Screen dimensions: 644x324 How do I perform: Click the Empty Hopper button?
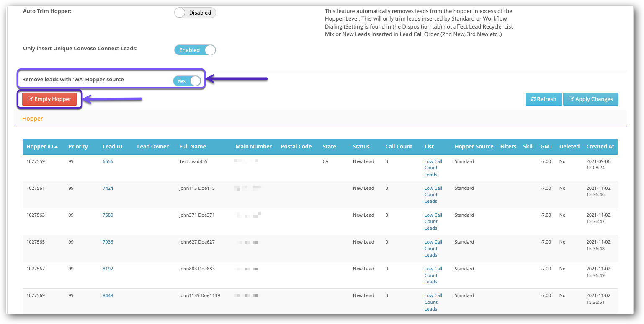[49, 99]
